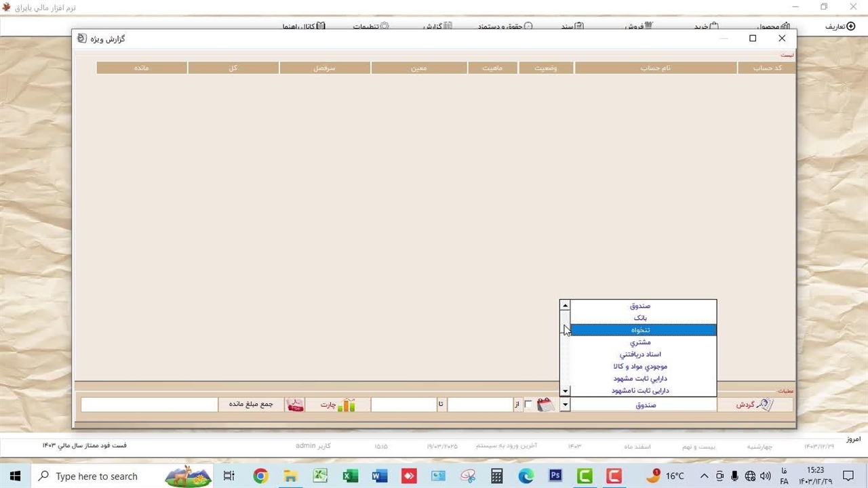
Task: Open Photoshop from the taskbar
Action: pyautogui.click(x=555, y=476)
